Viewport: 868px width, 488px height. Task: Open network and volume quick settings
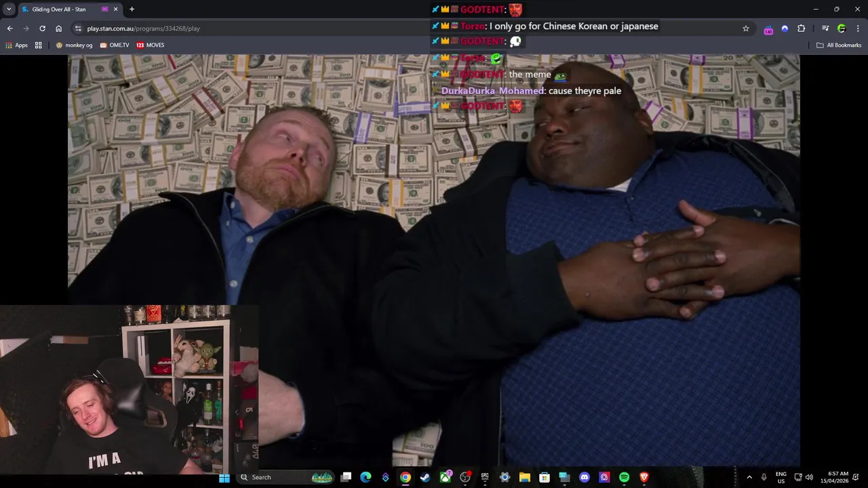coord(804,477)
